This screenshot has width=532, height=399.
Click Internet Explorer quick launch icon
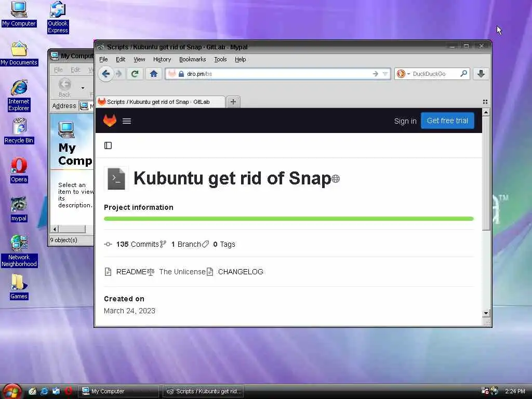coord(44,391)
